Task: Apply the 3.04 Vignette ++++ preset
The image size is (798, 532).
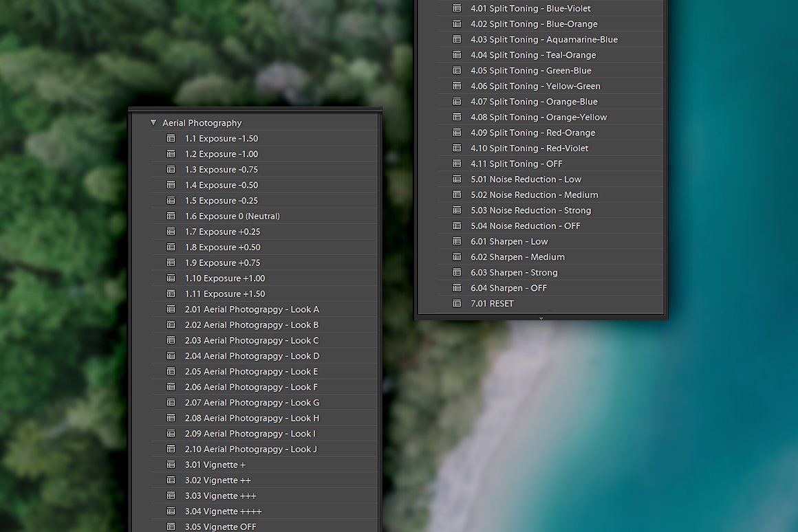Action: pyautogui.click(x=223, y=511)
